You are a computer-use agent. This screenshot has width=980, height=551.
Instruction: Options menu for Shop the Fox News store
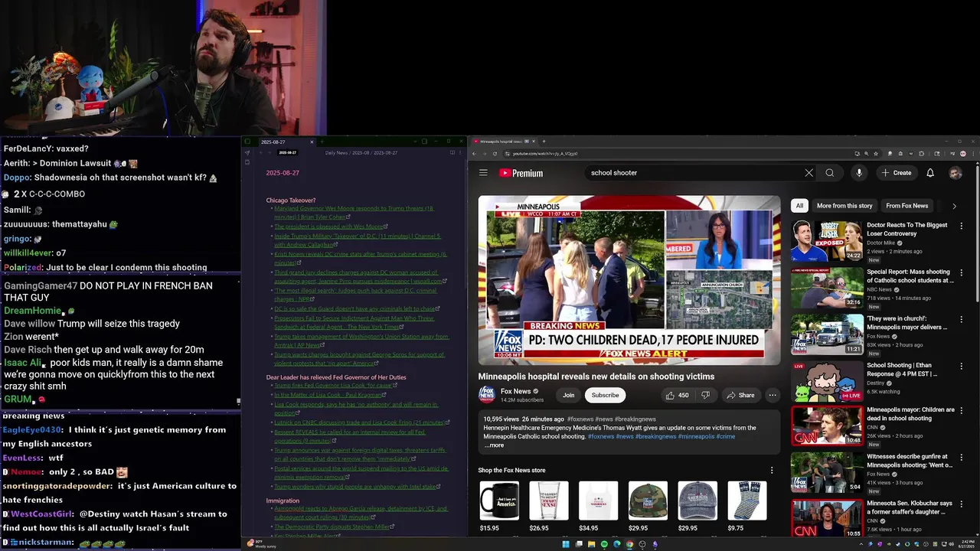tap(772, 470)
